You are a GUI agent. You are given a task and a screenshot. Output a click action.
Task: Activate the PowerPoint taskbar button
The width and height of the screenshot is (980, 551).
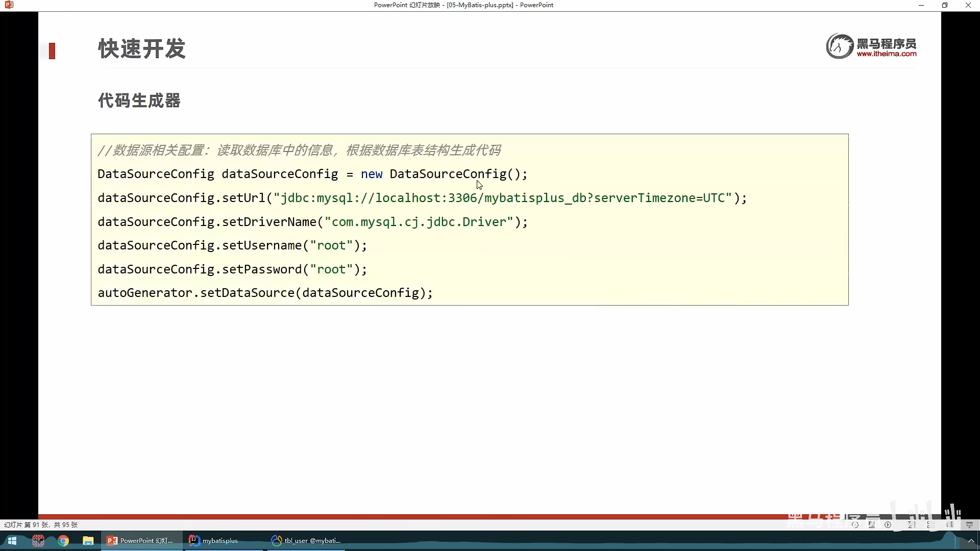coord(140,541)
